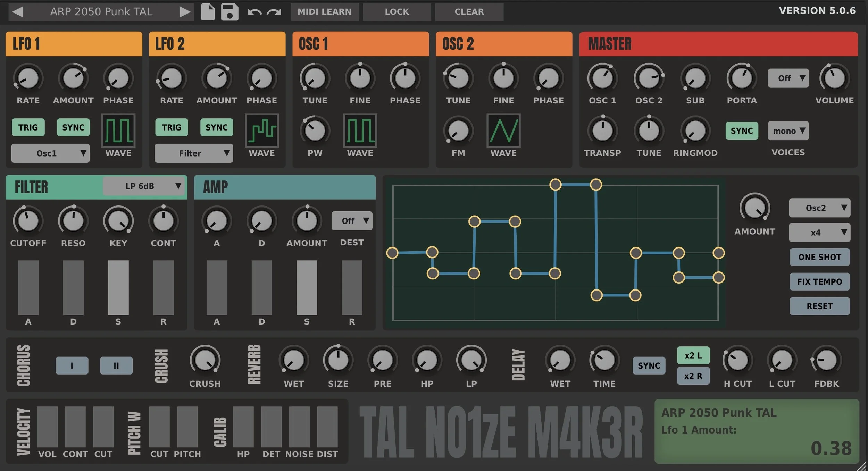This screenshot has height=471, width=868.
Task: Click the OSC 1 PW knob
Action: coord(315,131)
